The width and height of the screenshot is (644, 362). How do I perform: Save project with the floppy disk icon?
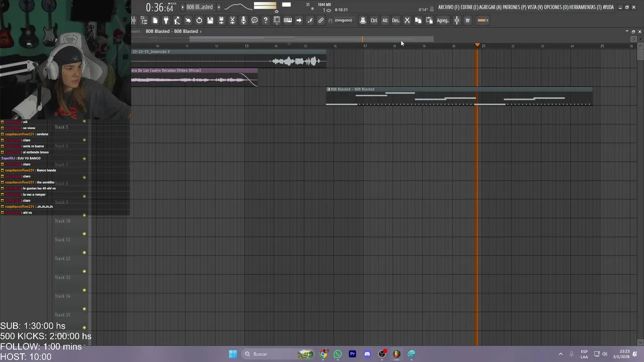(x=210, y=20)
